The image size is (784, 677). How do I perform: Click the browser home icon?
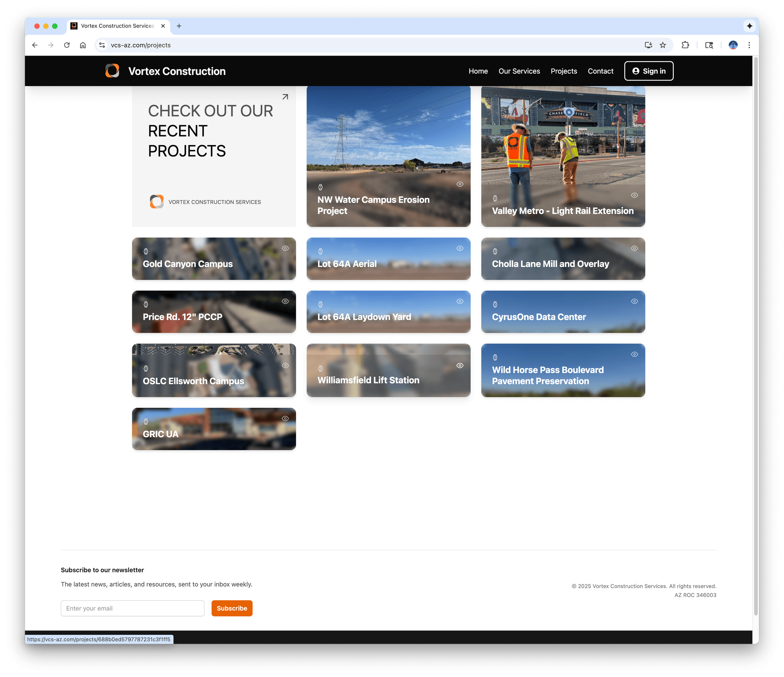point(83,45)
